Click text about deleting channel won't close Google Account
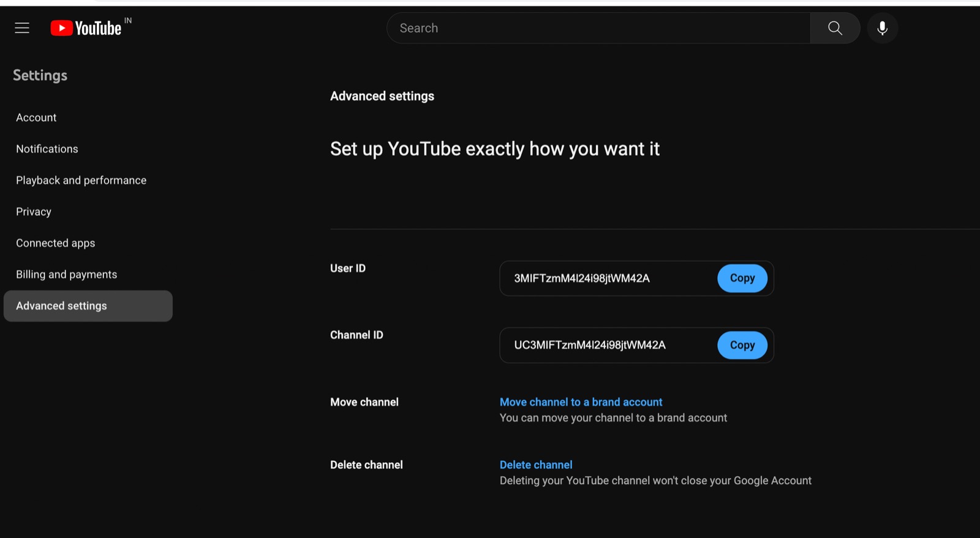Image resolution: width=980 pixels, height=538 pixels. click(x=655, y=480)
